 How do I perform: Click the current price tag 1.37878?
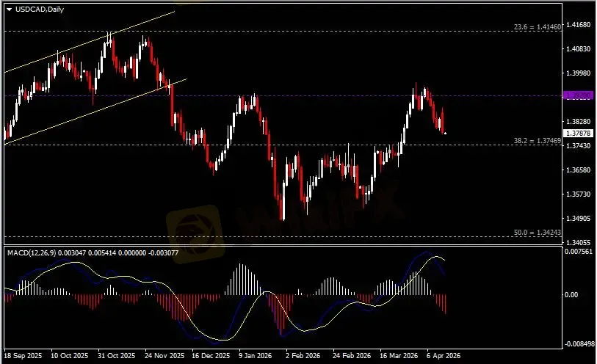click(x=578, y=133)
